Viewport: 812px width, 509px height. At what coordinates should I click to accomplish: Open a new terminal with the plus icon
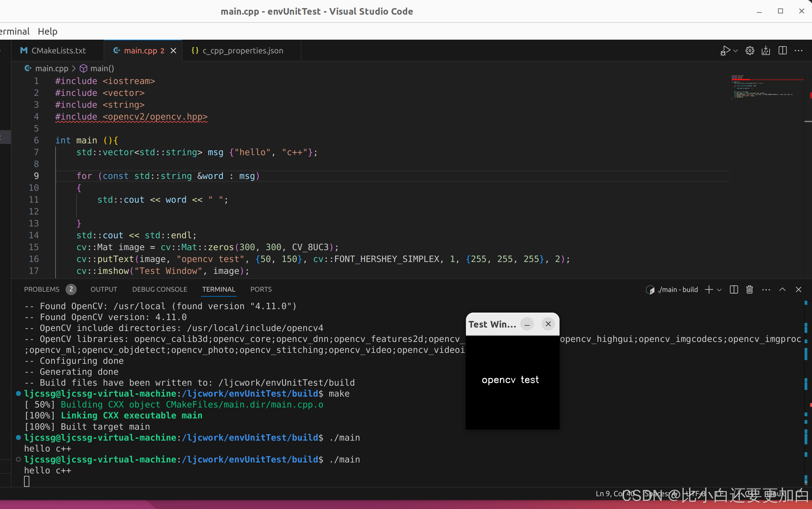708,289
